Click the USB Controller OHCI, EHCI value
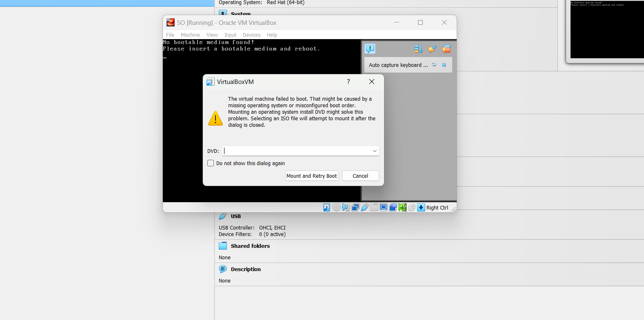The width and height of the screenshot is (644, 320). tap(272, 228)
